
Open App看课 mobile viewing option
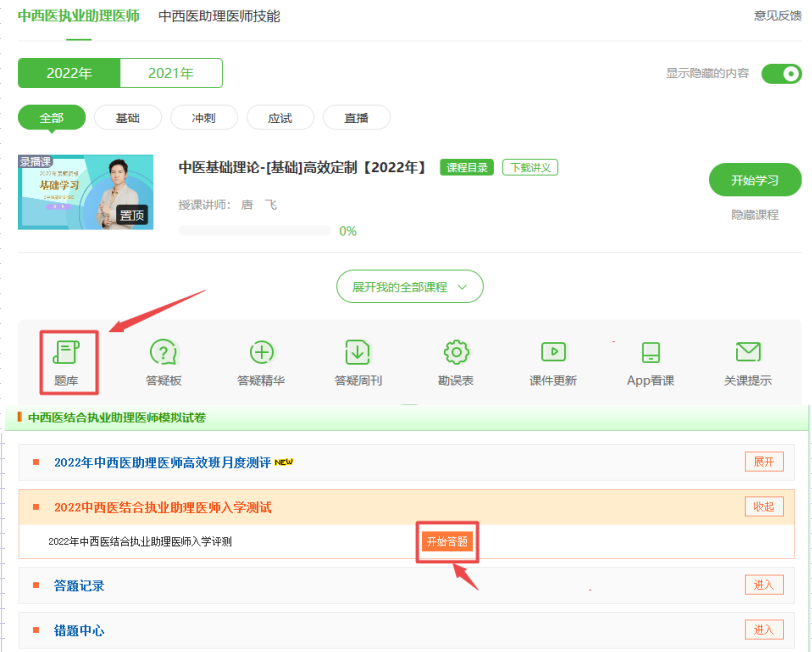pyautogui.click(x=650, y=362)
